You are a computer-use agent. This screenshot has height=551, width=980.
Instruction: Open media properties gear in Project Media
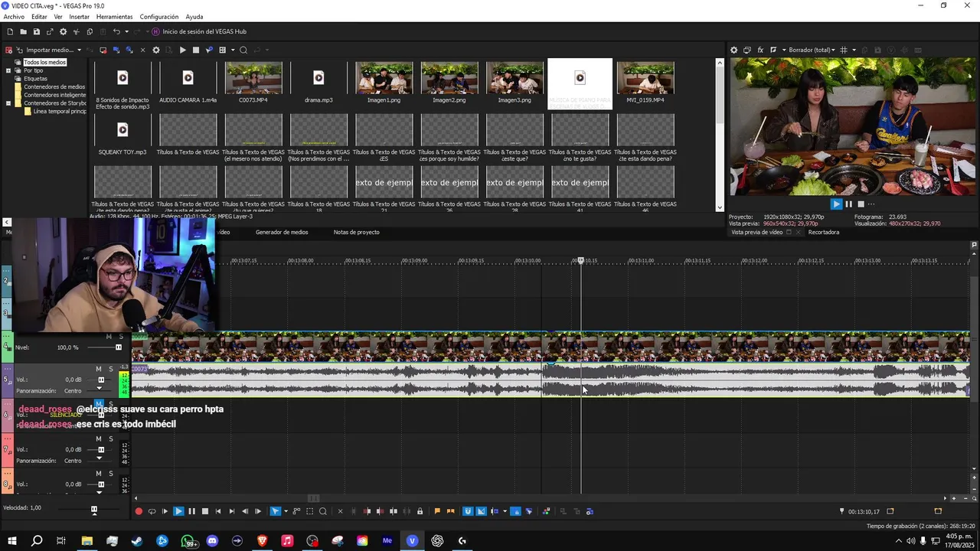coord(156,50)
